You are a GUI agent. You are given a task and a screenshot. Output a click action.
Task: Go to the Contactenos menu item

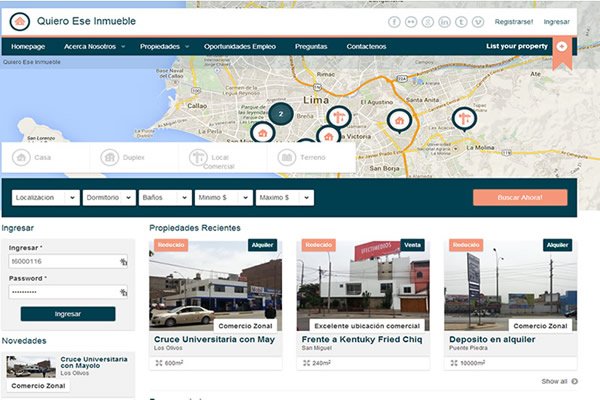pos(366,46)
